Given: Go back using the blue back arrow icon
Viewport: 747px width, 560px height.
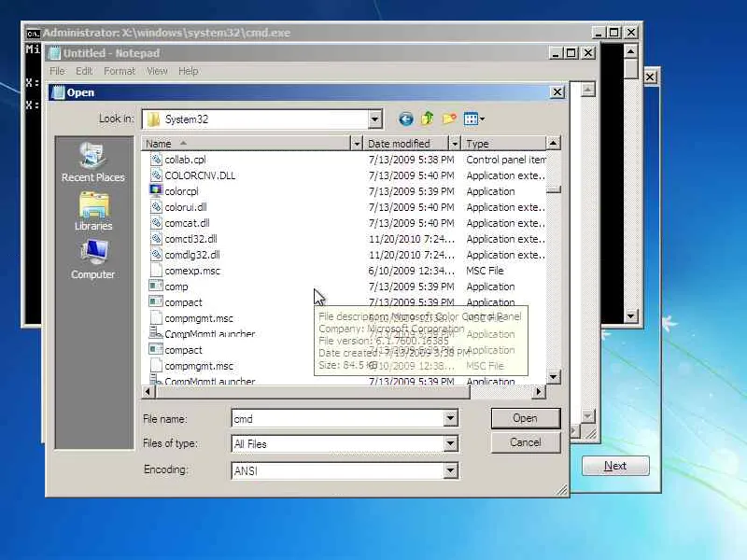Looking at the screenshot, I should coord(405,119).
